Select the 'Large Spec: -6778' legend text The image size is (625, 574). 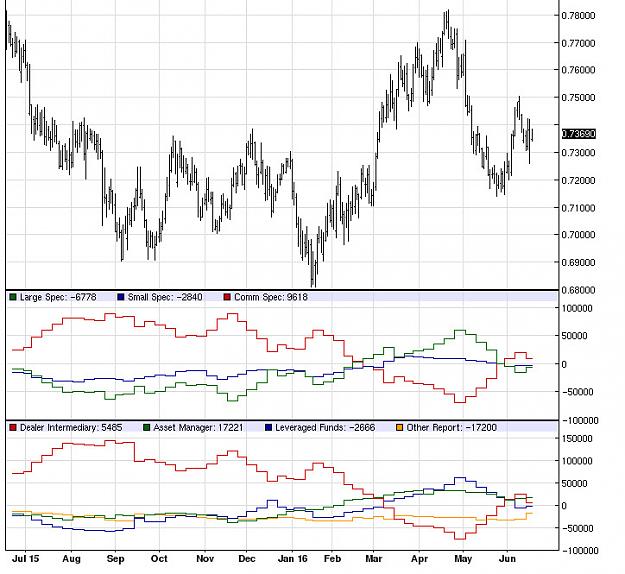[58, 297]
